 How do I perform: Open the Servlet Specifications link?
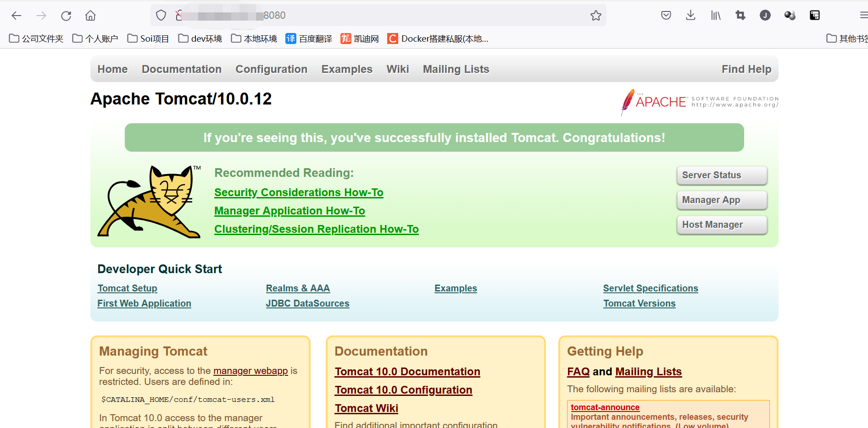(651, 288)
